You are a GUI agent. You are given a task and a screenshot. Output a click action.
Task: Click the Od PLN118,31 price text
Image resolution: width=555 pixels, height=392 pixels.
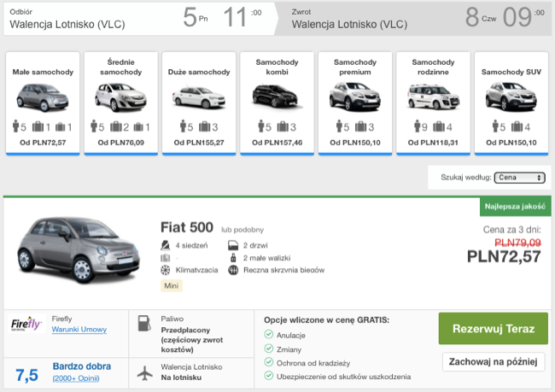(433, 143)
